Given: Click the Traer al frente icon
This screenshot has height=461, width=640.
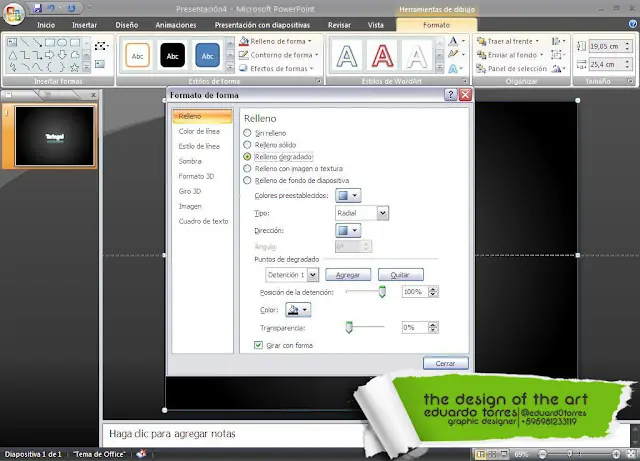Looking at the screenshot, I should 481,41.
